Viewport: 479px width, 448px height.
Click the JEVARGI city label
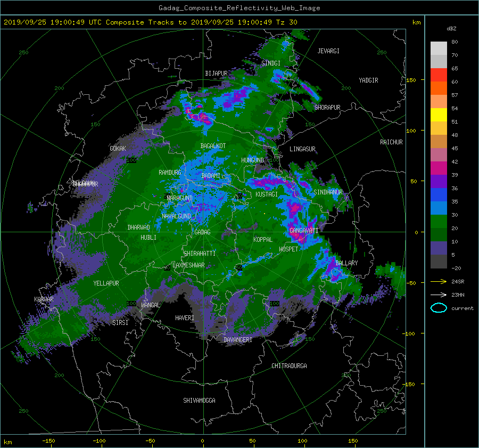click(328, 51)
